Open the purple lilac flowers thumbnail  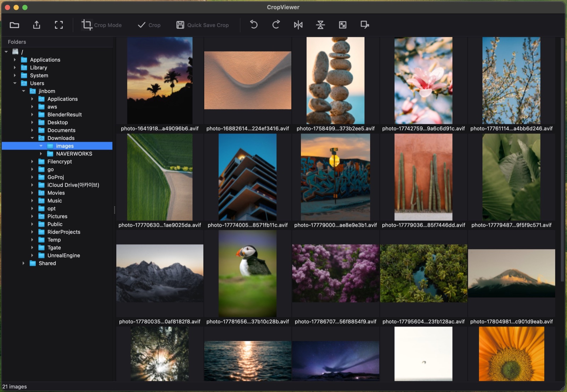point(336,273)
